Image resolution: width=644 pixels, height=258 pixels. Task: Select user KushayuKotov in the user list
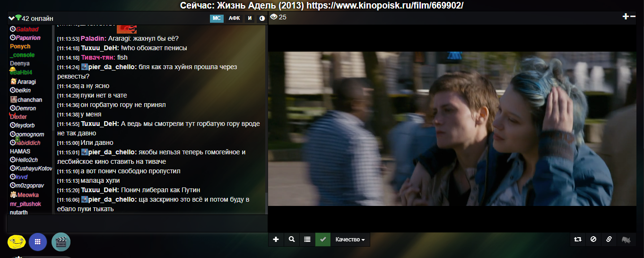coord(34,169)
